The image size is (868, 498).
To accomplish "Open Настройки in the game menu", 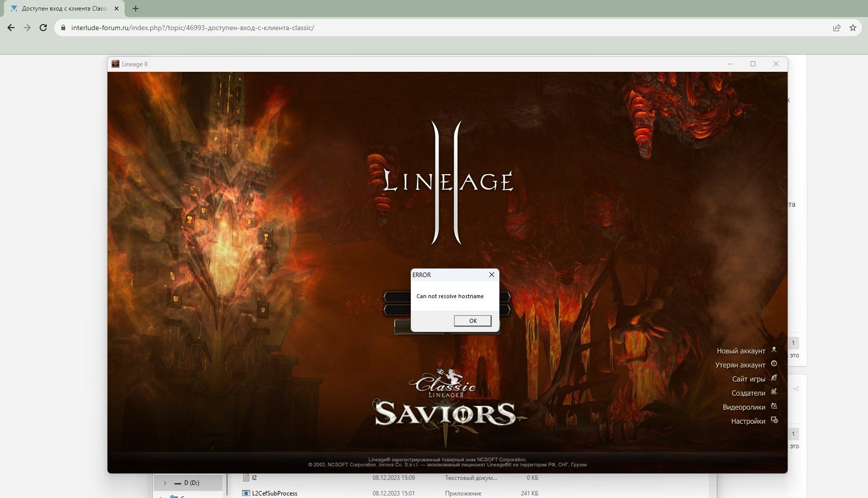I will tap(748, 421).
